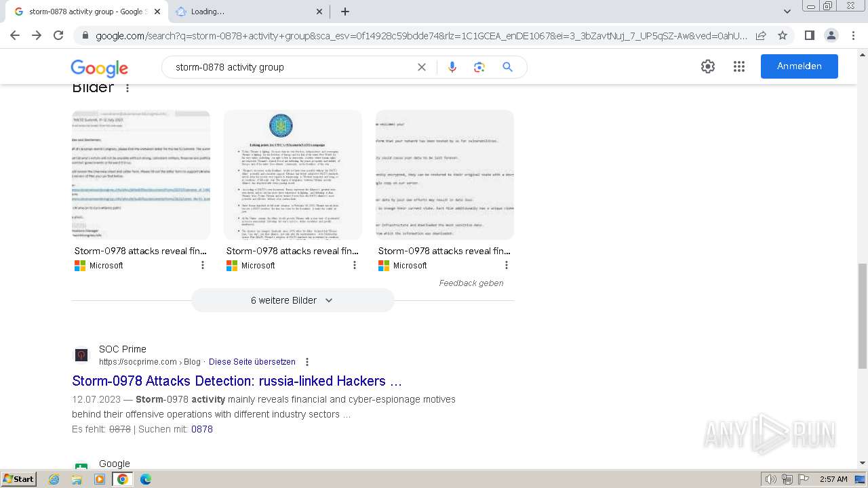Click into the Google search field
This screenshot has width=868, height=488.
pyautogui.click(x=292, y=67)
